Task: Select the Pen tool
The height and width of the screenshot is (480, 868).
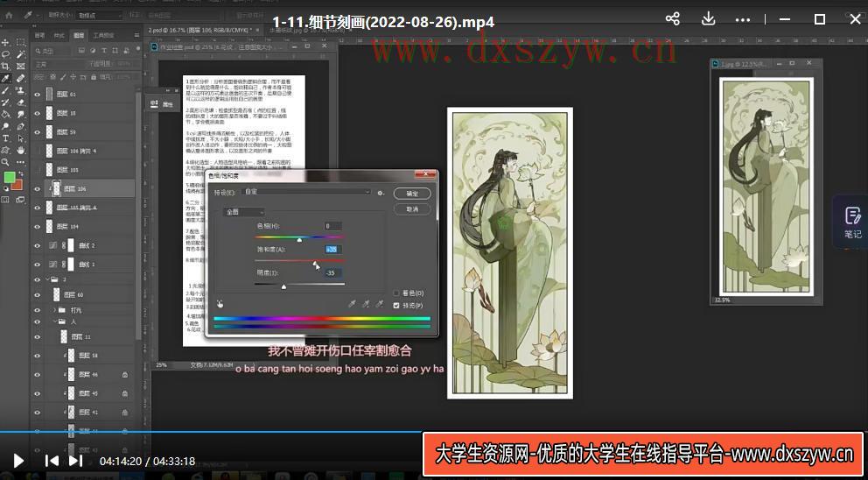Action: [20, 126]
